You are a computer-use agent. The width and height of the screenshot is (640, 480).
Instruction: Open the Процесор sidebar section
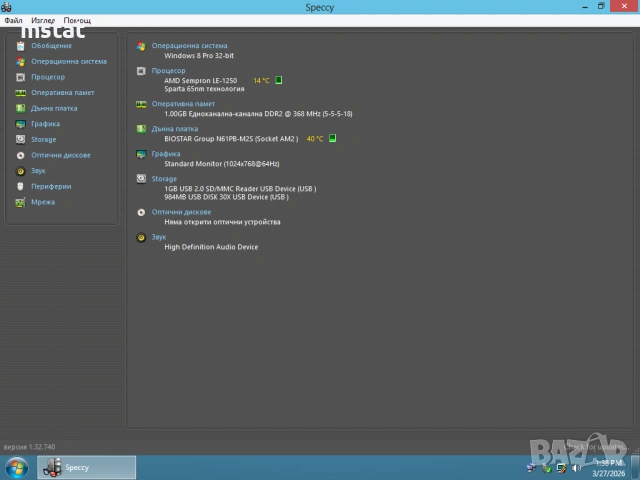tap(47, 77)
